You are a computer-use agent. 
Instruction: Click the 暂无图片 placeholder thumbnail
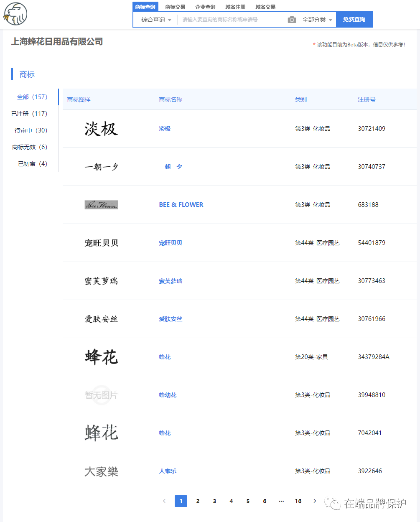click(x=101, y=395)
